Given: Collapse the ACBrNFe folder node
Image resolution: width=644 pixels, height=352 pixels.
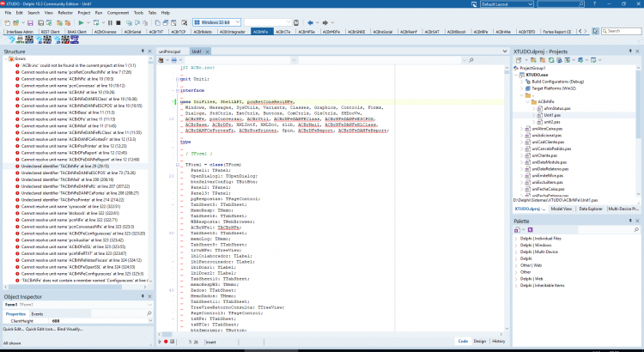Looking at the screenshot, I should click(528, 101).
